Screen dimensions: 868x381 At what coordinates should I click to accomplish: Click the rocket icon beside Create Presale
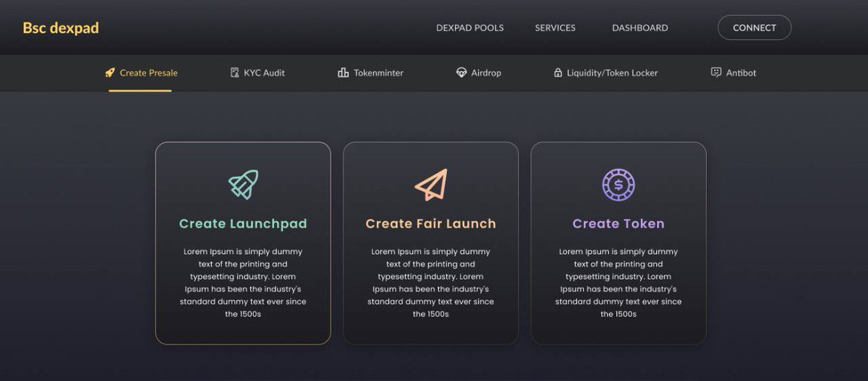tap(110, 73)
